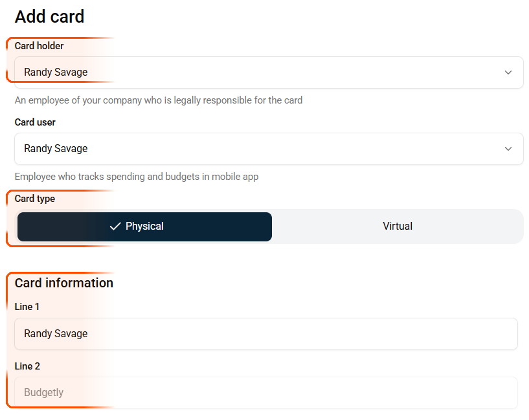Click the Card type label
The image size is (529, 420).
click(x=35, y=199)
